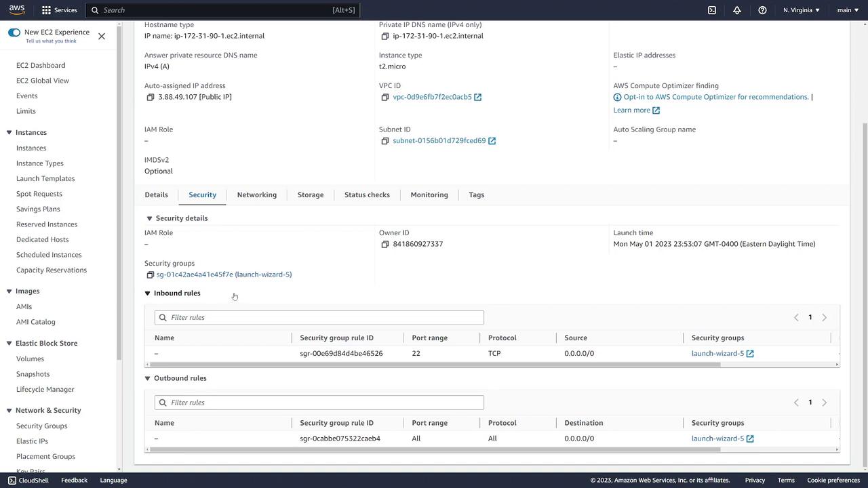
Task: Open Security Groups in sidebar
Action: 41,426
